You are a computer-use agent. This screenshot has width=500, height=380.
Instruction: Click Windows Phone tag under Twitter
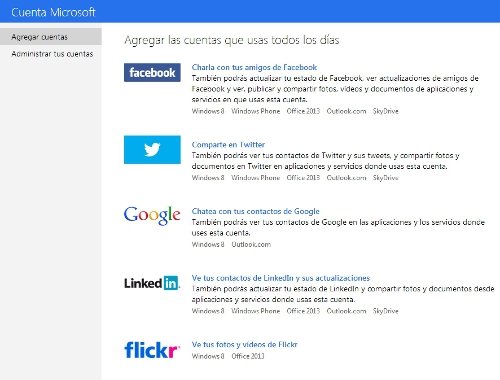(x=256, y=178)
